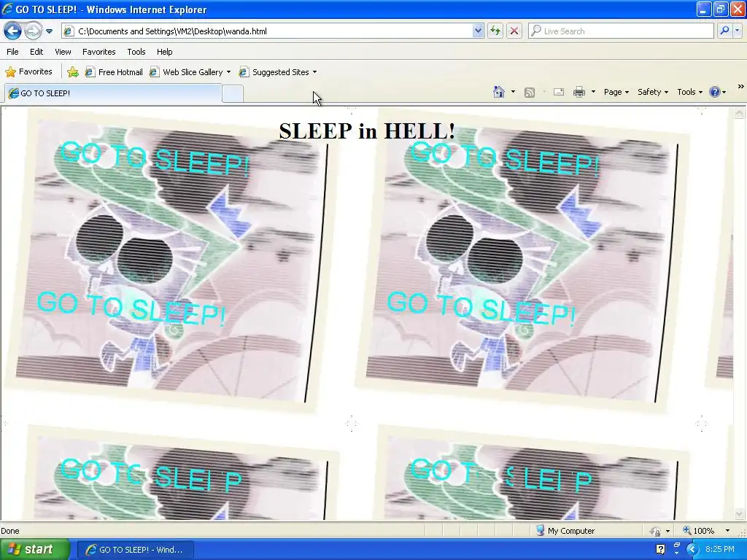Click the GO TO SLEEP! taskbar button
The image size is (747, 560).
(x=135, y=550)
